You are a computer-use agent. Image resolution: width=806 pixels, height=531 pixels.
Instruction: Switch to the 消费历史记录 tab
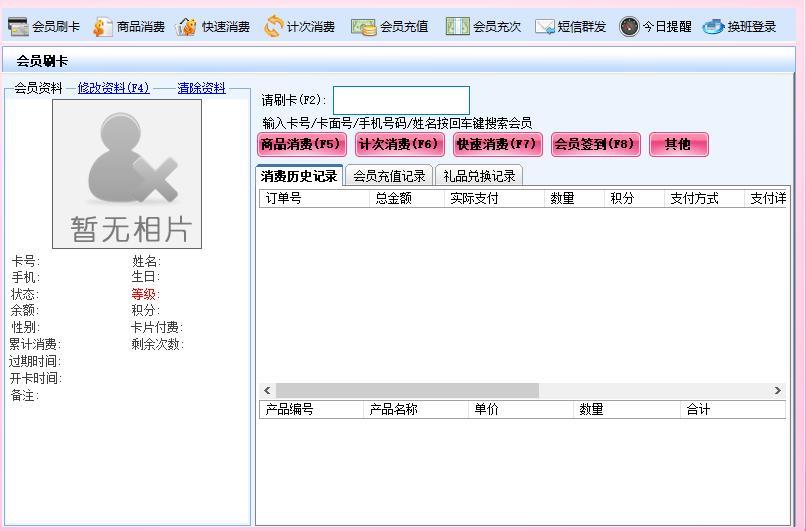(299, 176)
